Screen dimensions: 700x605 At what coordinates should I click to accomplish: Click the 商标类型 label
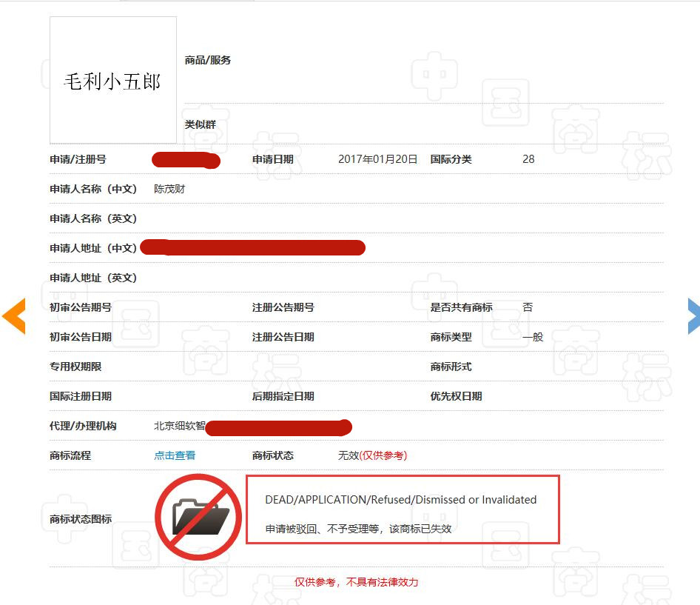point(451,337)
